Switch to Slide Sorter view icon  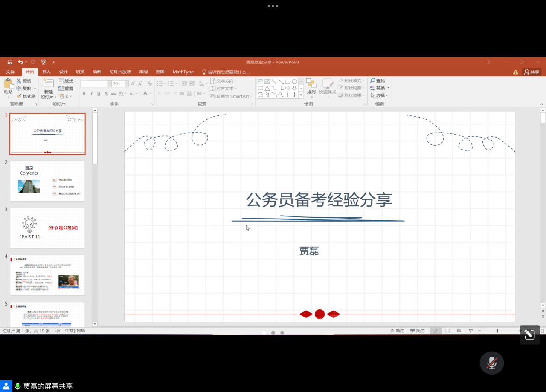(x=447, y=331)
